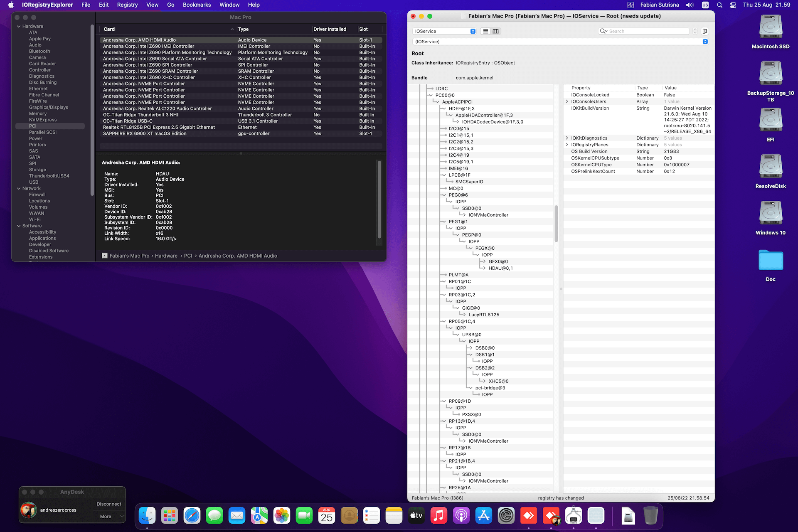798x532 pixels.
Task: Click the search magnifier options icon
Action: coord(603,31)
